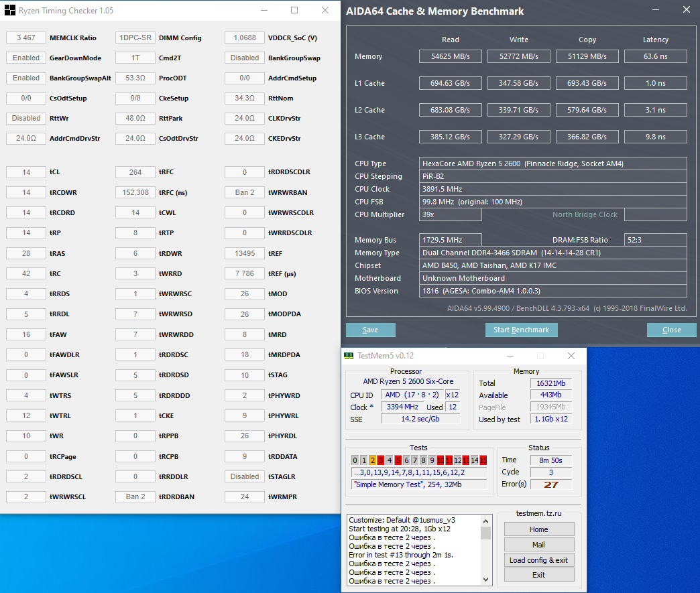Click the RttPark 48.0Ω field
Viewport: 700px width, 593px height.
[x=135, y=118]
